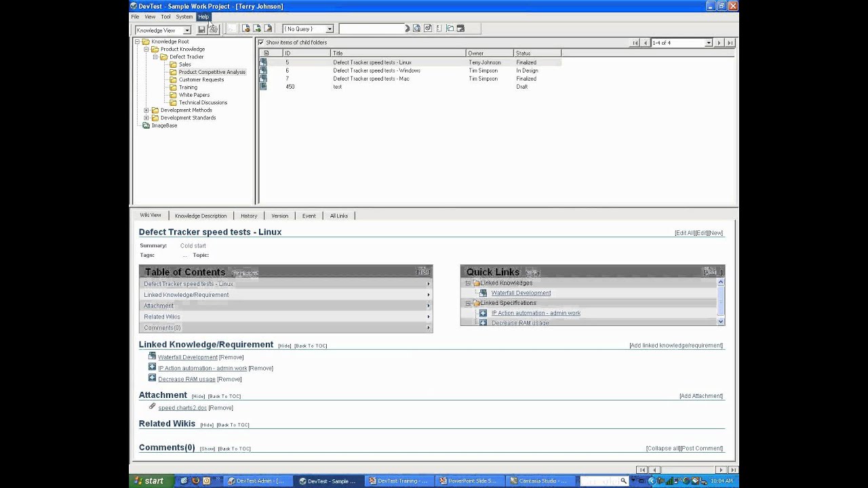Click Add linked knowledge/requirement link

point(676,346)
